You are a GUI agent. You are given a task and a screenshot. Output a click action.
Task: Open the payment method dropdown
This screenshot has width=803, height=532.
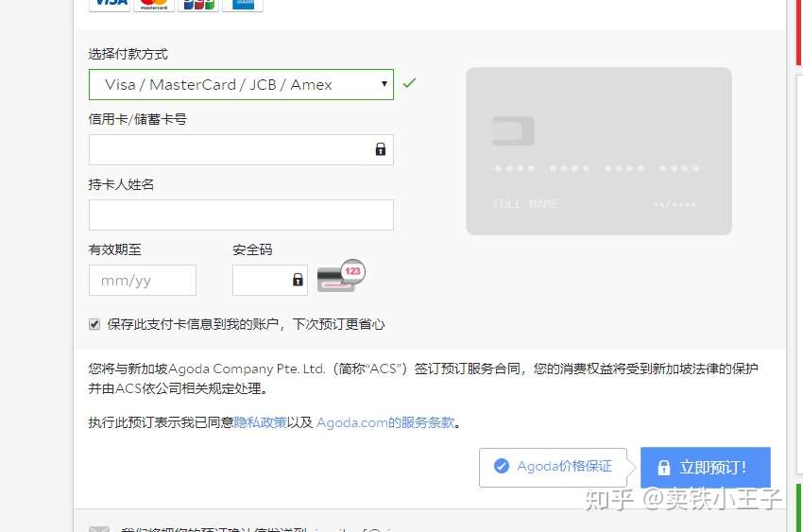click(x=241, y=84)
